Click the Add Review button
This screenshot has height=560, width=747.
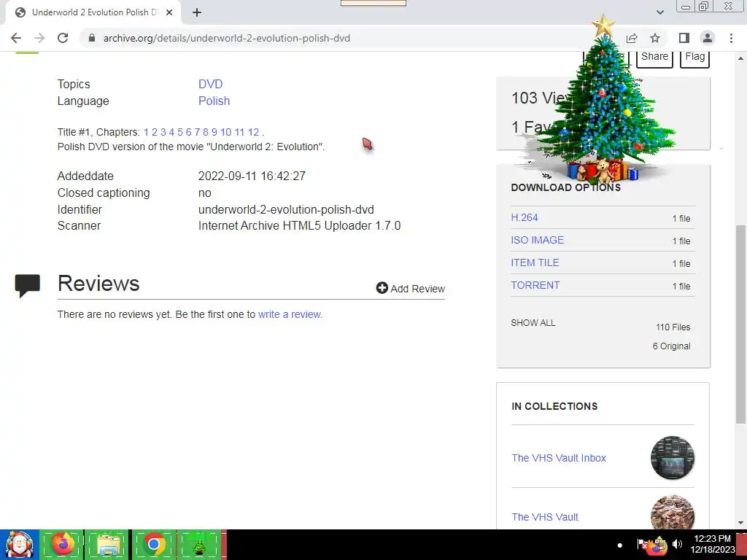(410, 289)
